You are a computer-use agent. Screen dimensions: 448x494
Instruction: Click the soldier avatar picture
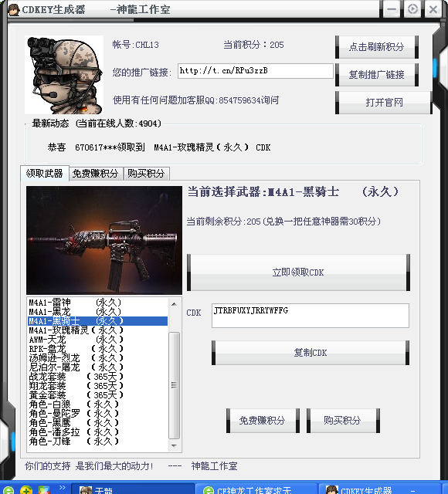64,75
